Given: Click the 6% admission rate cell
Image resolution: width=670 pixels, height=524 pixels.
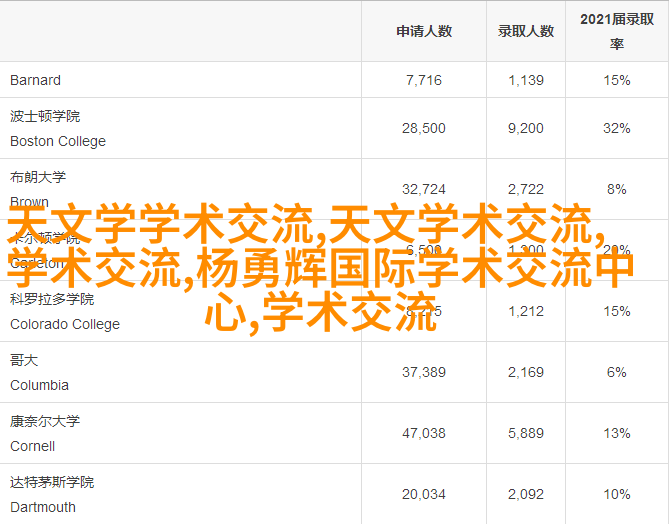Looking at the screenshot, I should coord(617,372).
